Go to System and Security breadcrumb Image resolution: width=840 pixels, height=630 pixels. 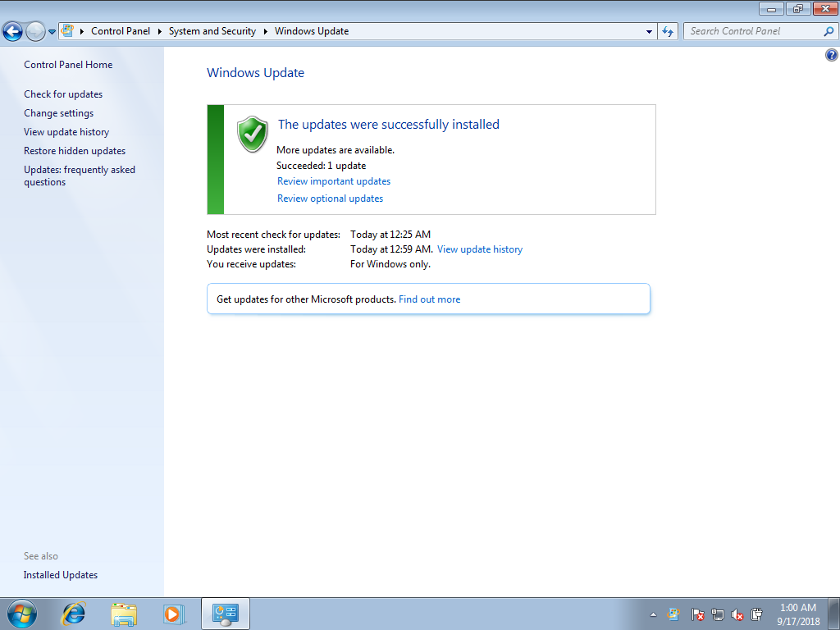tap(212, 31)
